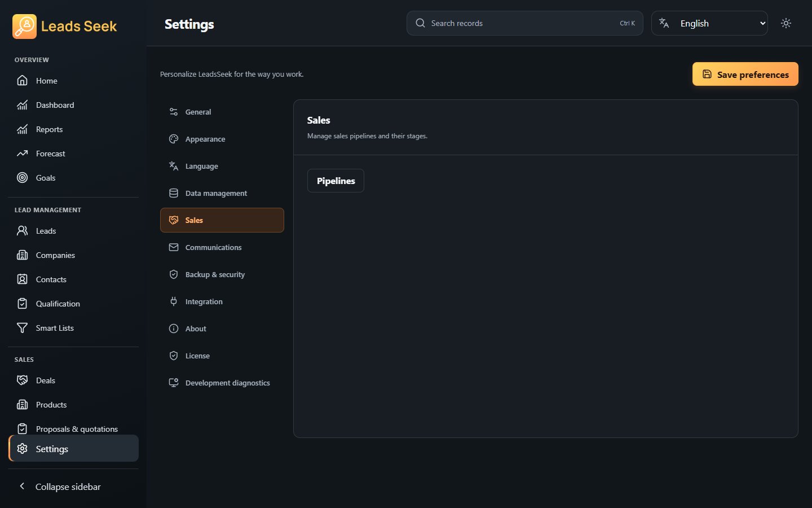Image resolution: width=812 pixels, height=508 pixels.
Task: Click the translate icon beside English
Action: coord(664,23)
